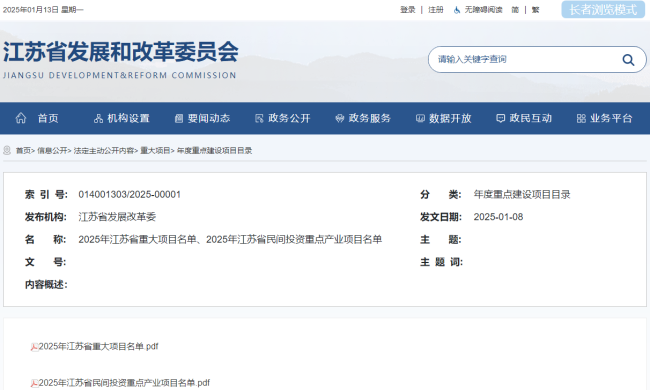Click the home icon in navigation bar
This screenshot has height=390, width=650.
21,118
